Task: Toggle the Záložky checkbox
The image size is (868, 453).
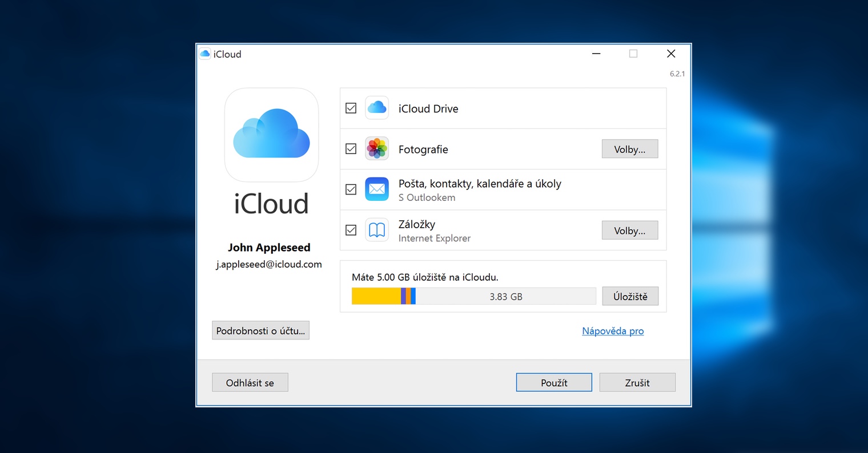Action: coord(351,230)
